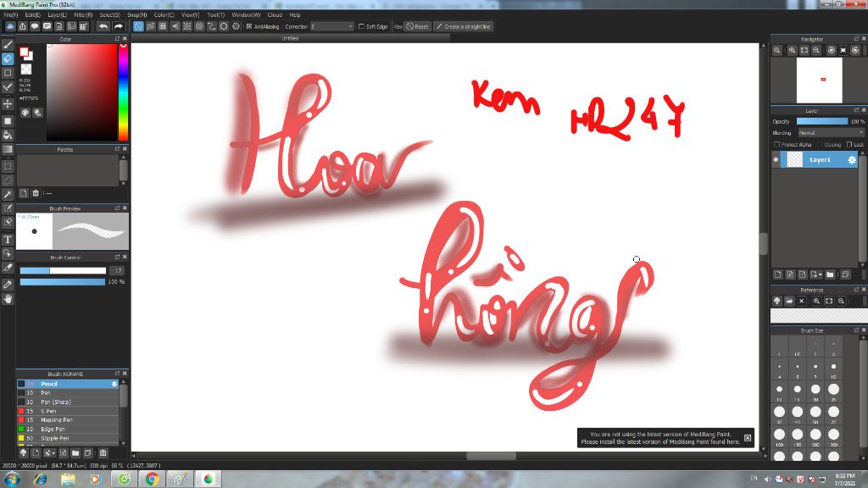868x488 pixels.
Task: Open the Blending mode dropdown
Action: (831, 133)
